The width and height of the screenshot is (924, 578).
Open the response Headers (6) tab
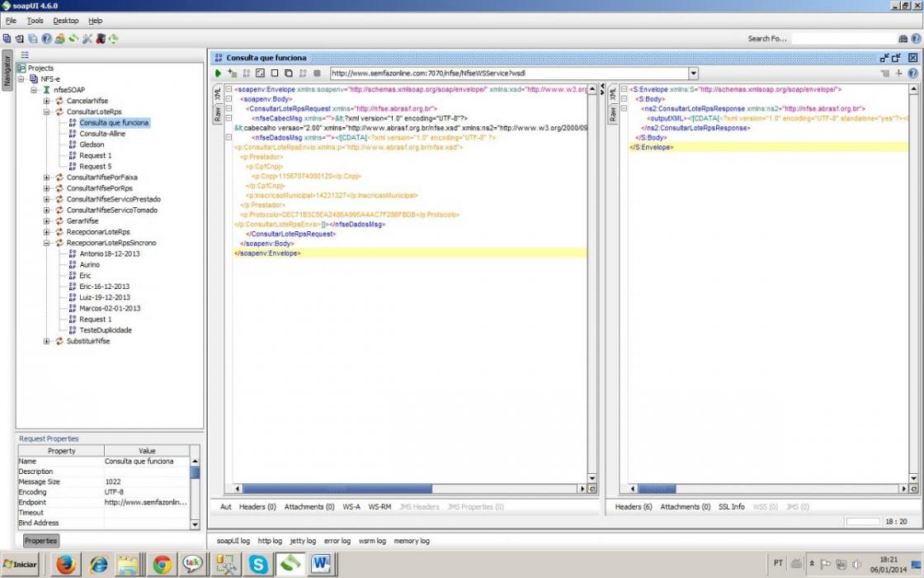[634, 507]
